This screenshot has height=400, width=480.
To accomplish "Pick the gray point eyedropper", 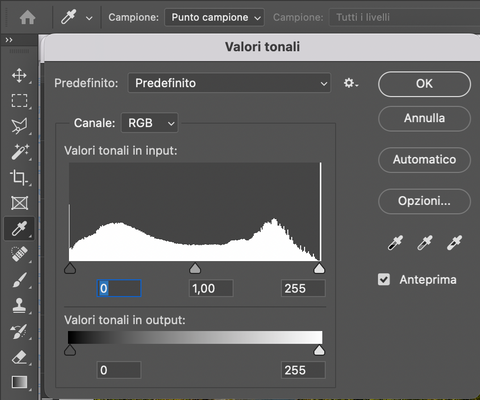I will (425, 242).
